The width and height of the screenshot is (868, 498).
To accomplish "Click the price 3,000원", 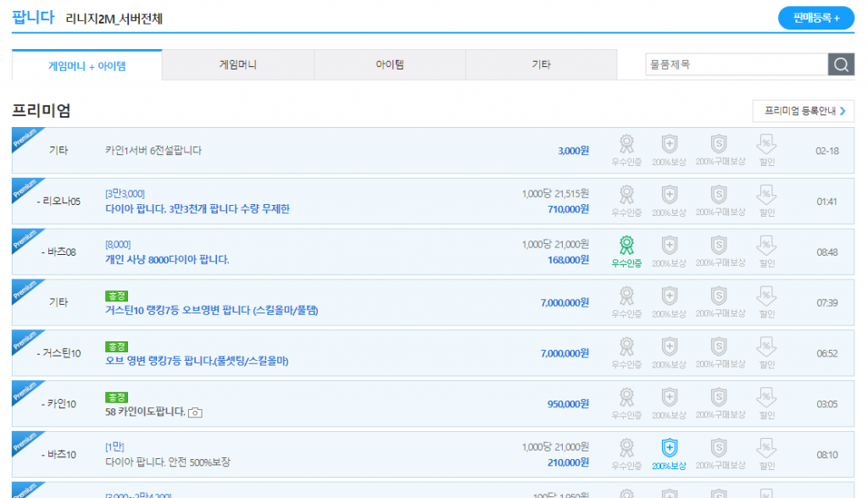I will click(574, 151).
